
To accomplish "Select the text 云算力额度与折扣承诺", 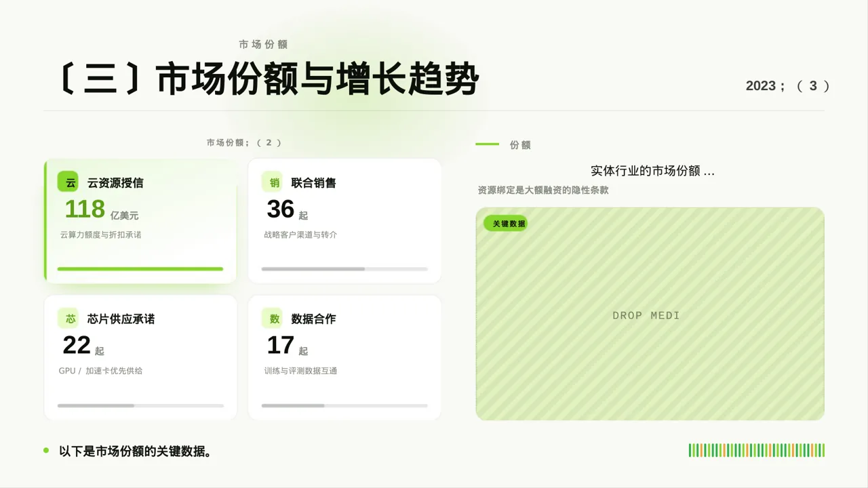I will click(100, 235).
